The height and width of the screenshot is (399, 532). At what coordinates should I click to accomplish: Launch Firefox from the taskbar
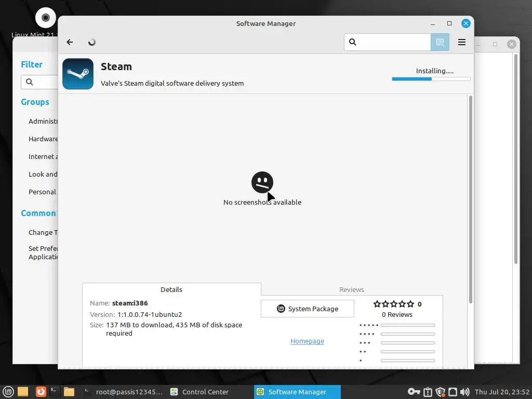pyautogui.click(x=41, y=392)
